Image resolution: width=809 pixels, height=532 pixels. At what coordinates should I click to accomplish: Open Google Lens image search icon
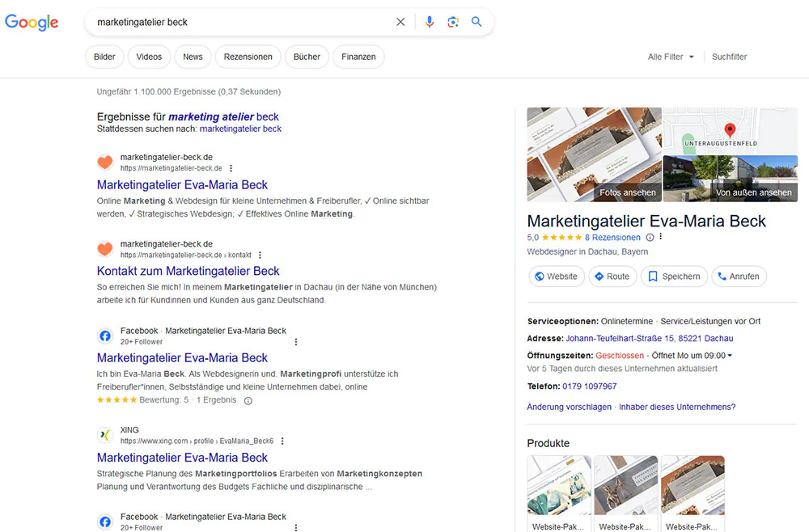tap(453, 22)
